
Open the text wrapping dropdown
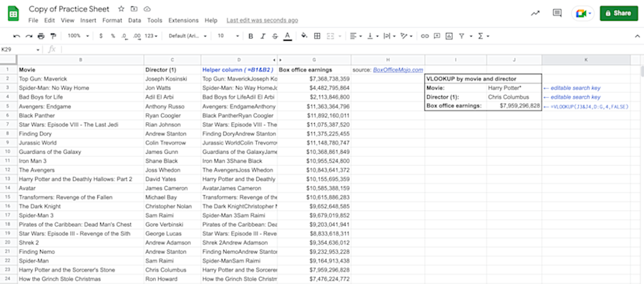[389, 36]
